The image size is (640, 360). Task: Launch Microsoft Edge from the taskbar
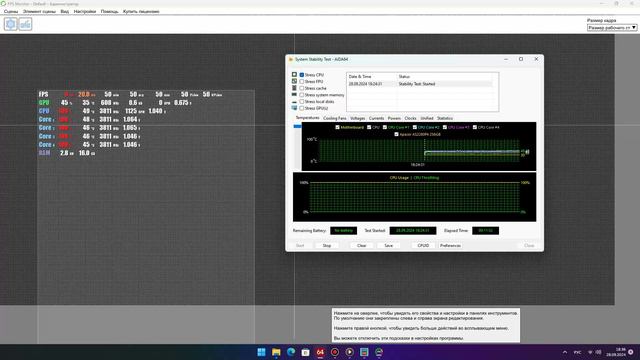tap(291, 352)
